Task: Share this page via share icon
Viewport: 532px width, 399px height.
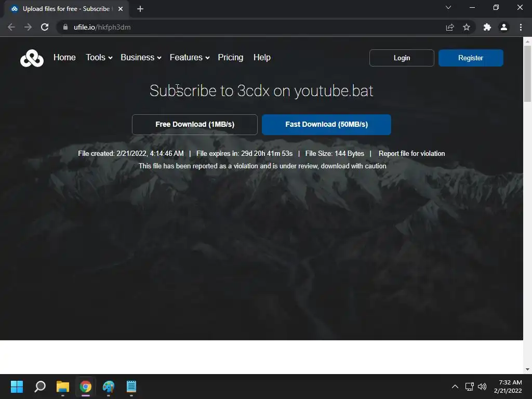Action: [x=450, y=27]
